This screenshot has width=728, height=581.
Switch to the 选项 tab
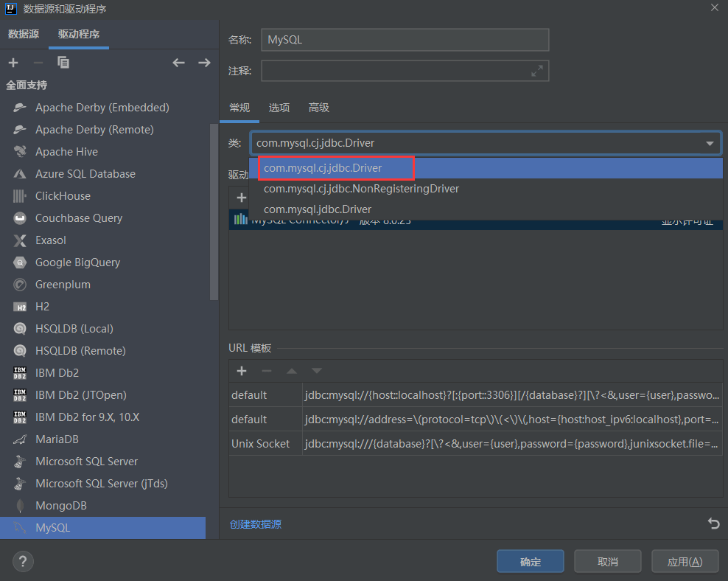[x=279, y=107]
